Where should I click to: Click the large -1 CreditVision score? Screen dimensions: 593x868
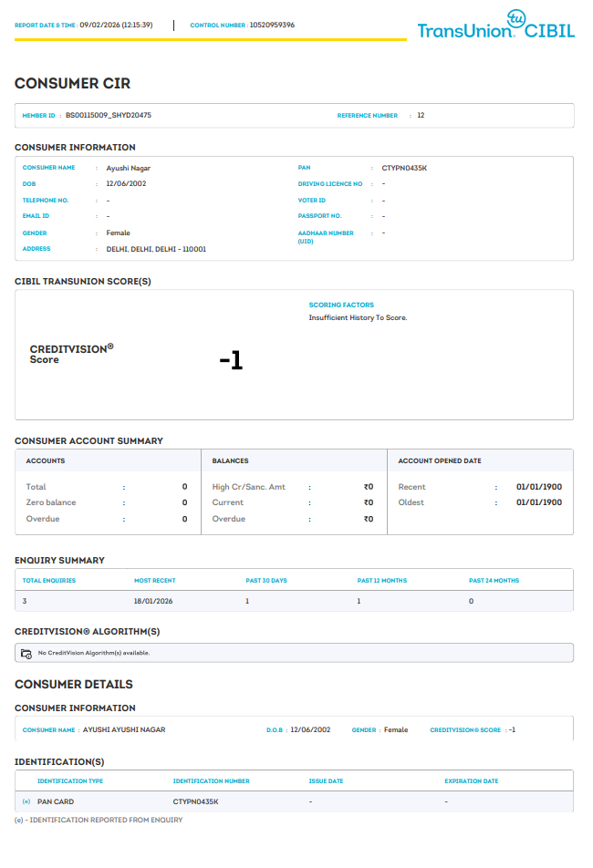click(231, 360)
